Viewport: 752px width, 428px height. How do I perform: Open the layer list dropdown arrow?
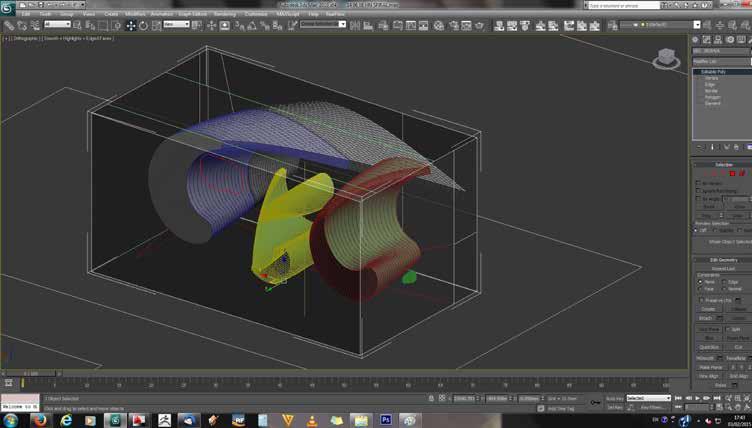[x=697, y=25]
